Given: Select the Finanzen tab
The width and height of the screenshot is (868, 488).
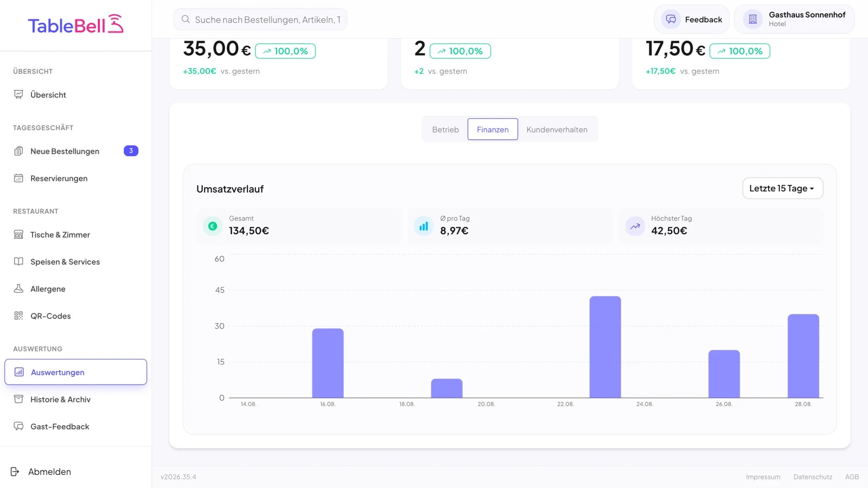Looking at the screenshot, I should coord(493,130).
